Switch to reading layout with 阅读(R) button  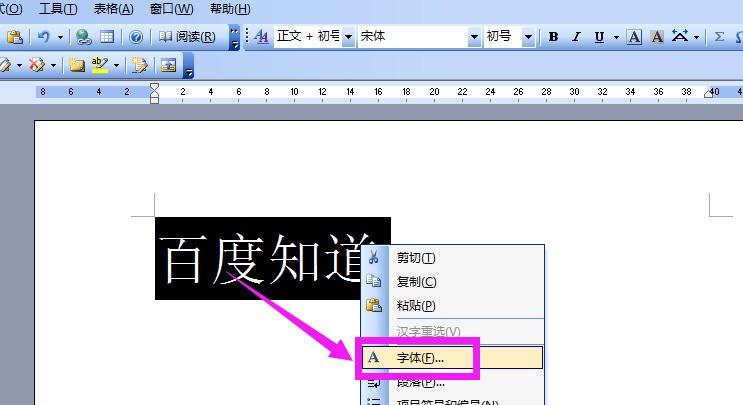tap(187, 37)
